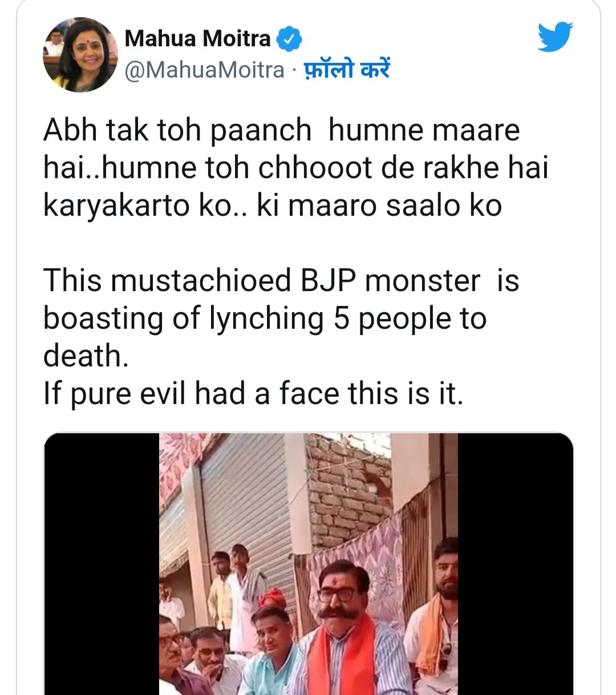This screenshot has width=616, height=695.
Task: Click the word "death." in the tweet
Action: (86, 356)
